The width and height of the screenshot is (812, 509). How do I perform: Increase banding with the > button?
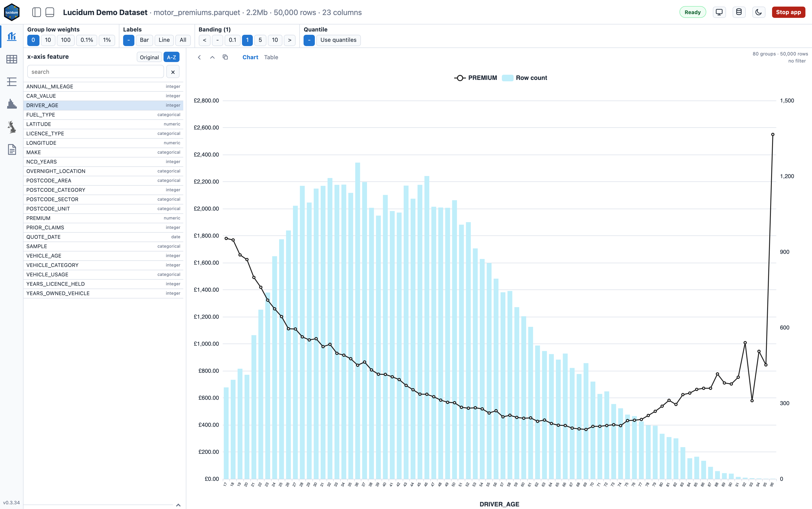[290, 40]
